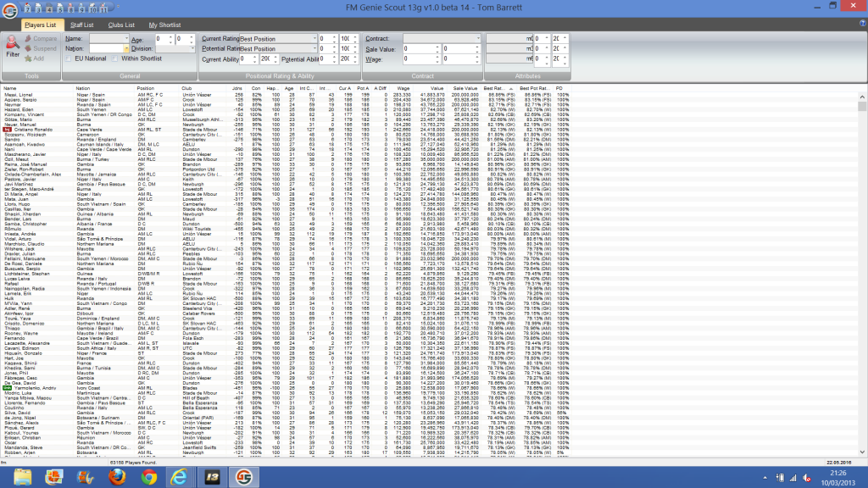This screenshot has height=488, width=868.
Task: Select the Messi, Lionel row
Action: (x=286, y=95)
